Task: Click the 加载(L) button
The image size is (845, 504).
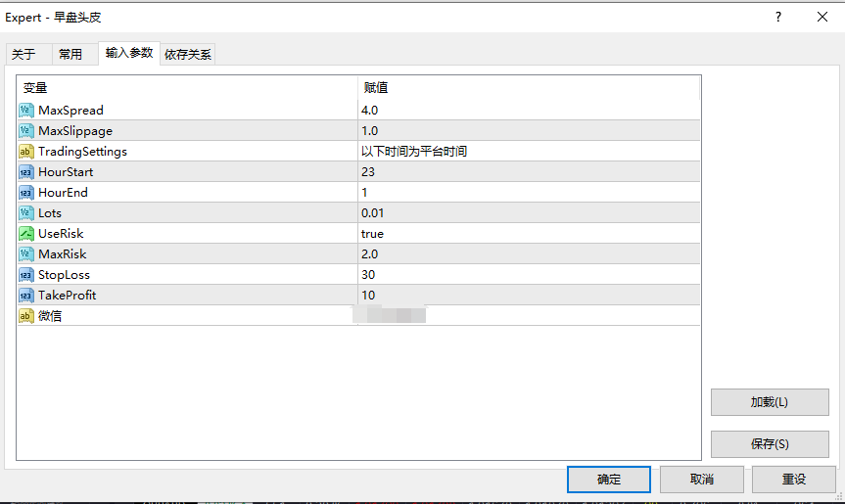Action: pos(770,402)
